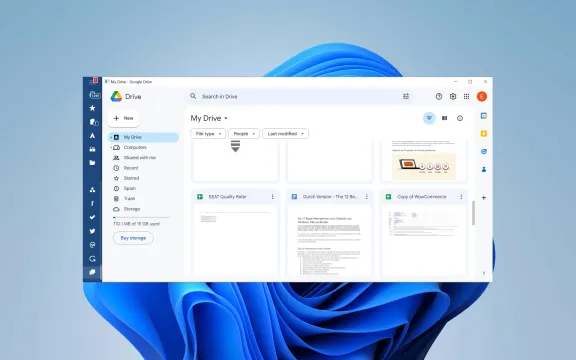The image size is (576, 360).
Task: Select My Drive in navigation
Action: [x=143, y=137]
